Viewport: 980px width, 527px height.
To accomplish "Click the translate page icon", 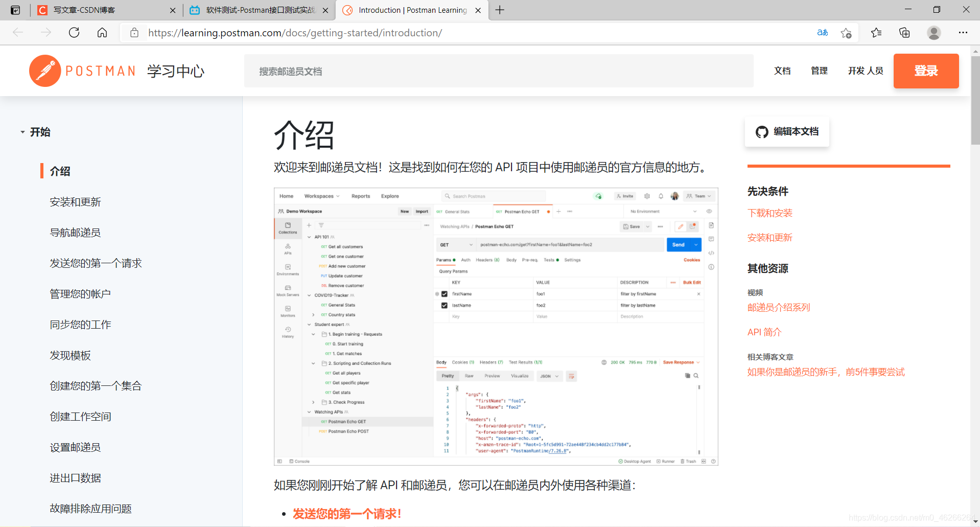I will [x=822, y=33].
